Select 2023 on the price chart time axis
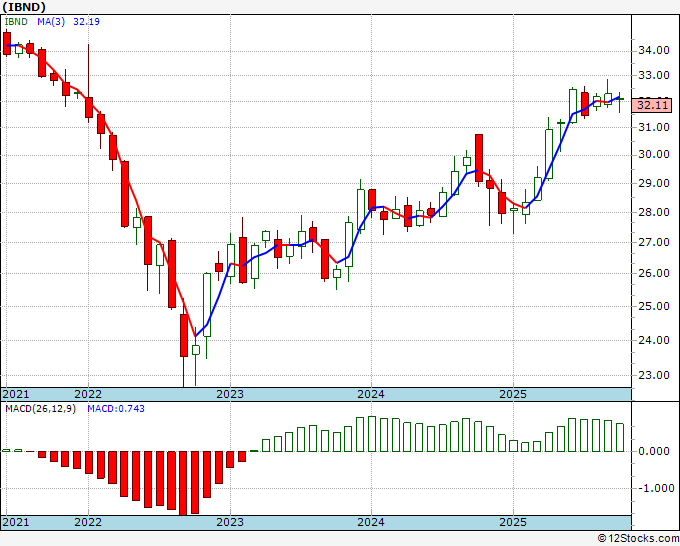Image resolution: width=680 pixels, height=546 pixels. coord(230,394)
